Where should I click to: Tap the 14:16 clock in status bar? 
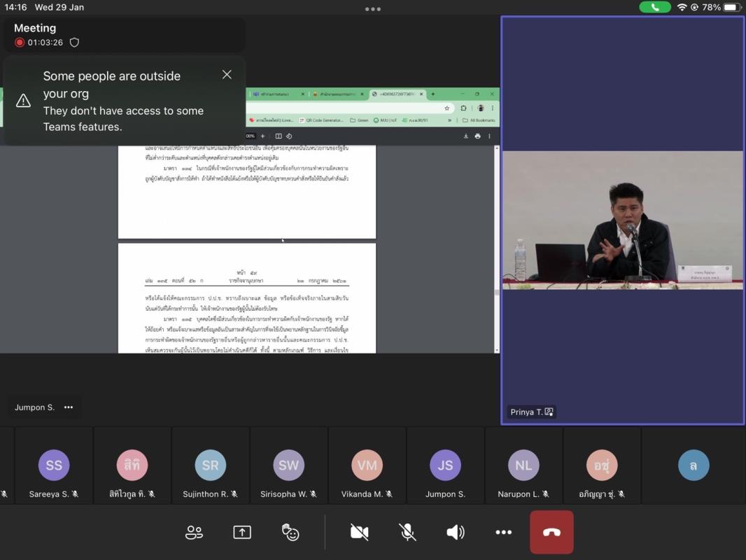click(15, 7)
